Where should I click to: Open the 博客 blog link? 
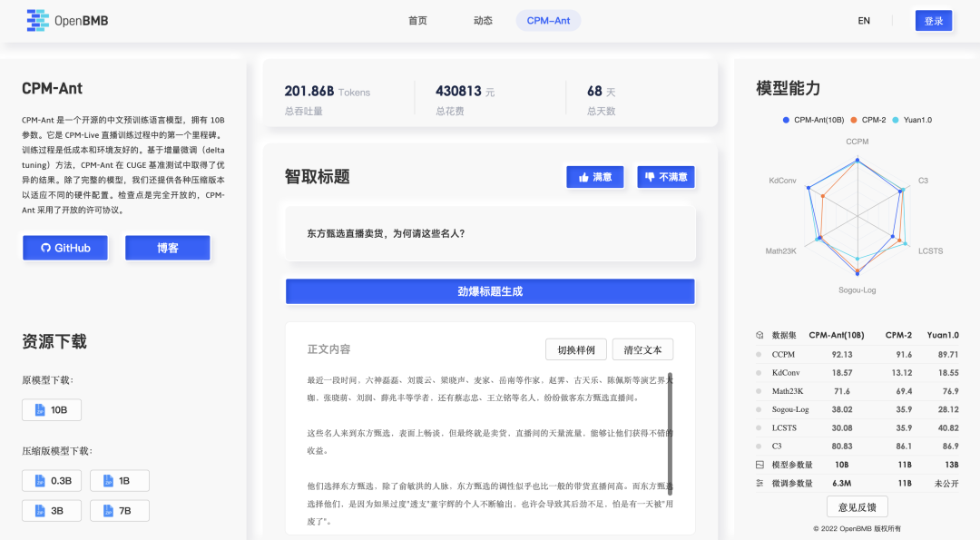pos(167,248)
